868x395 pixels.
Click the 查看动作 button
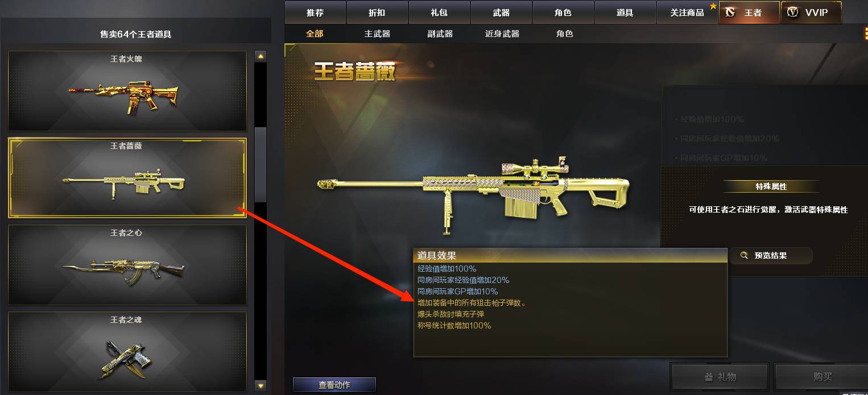pos(334,385)
